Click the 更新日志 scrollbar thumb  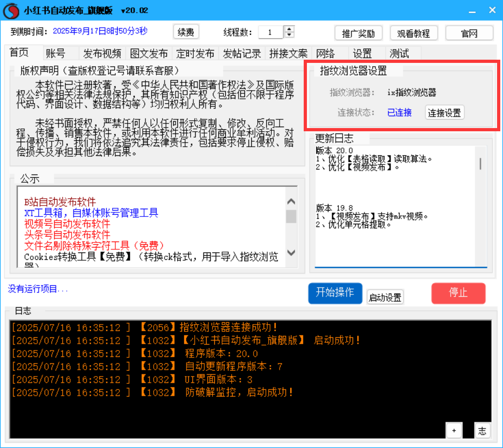pos(480,164)
